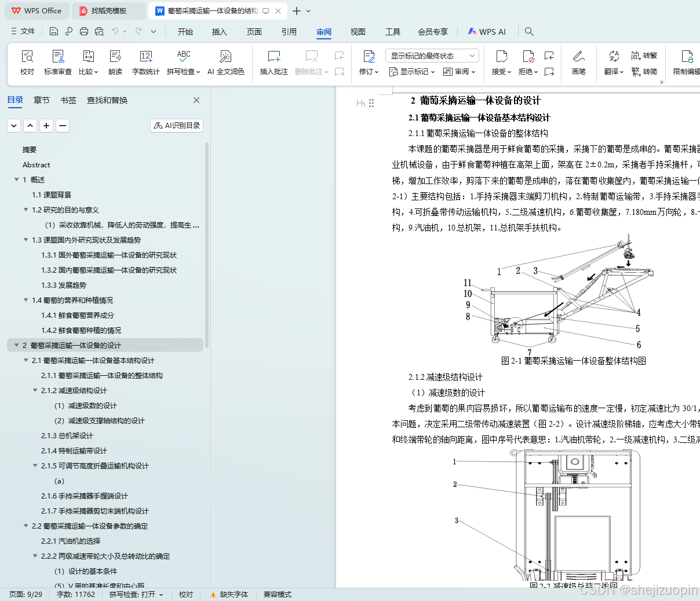Open 显示标记的最终状态 dropdown
Image resolution: width=700 pixels, height=601 pixels.
pos(432,56)
